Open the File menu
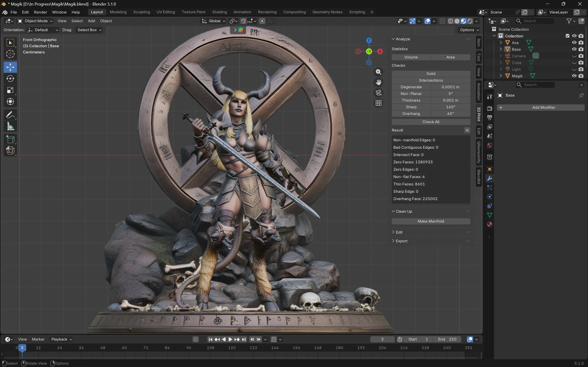The height and width of the screenshot is (367, 588). click(14, 12)
